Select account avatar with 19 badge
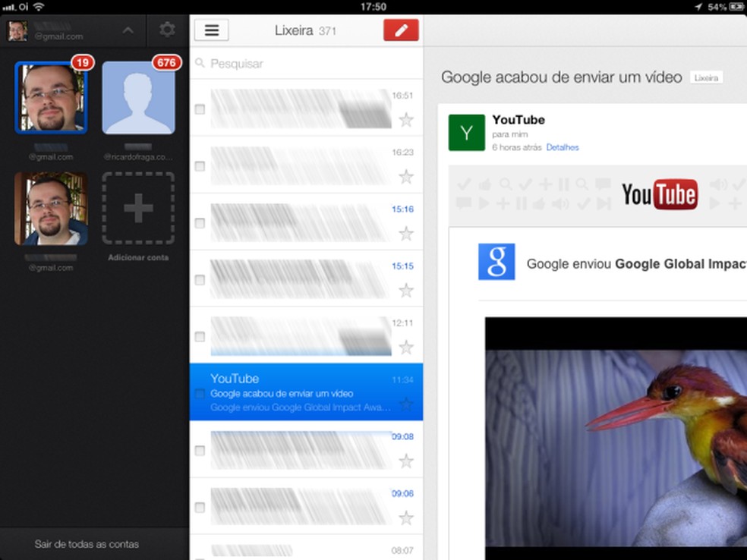This screenshot has width=747, height=560. 51,98
